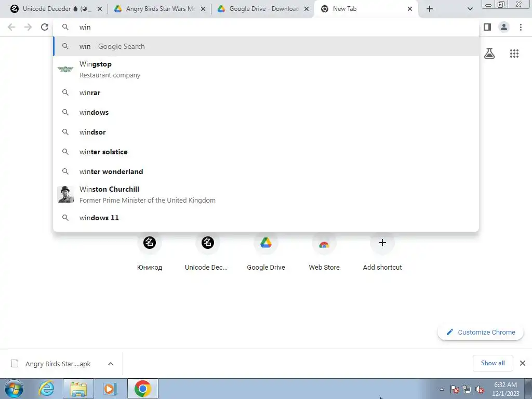Click the Action Center flag icon
Viewport: 532px width, 399px height.
(x=455, y=390)
